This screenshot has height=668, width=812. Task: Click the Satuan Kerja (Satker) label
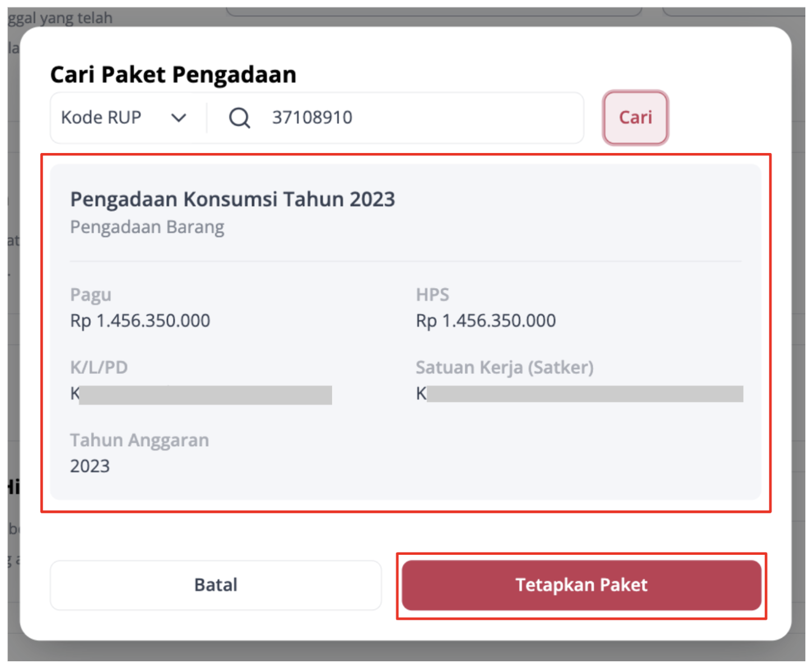click(505, 368)
